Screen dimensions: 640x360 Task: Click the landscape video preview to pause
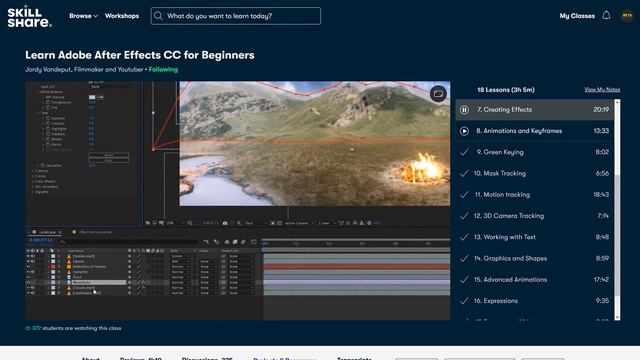pyautogui.click(x=315, y=143)
